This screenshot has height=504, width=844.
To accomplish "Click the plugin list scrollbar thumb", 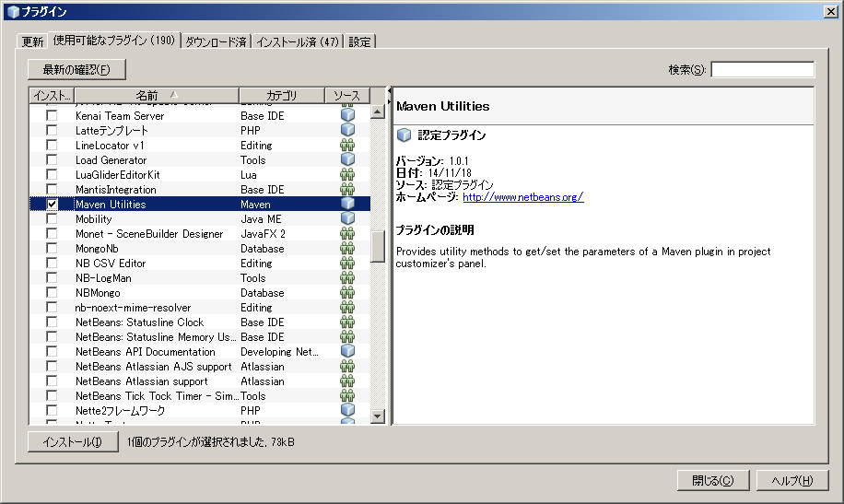I will pyautogui.click(x=378, y=246).
